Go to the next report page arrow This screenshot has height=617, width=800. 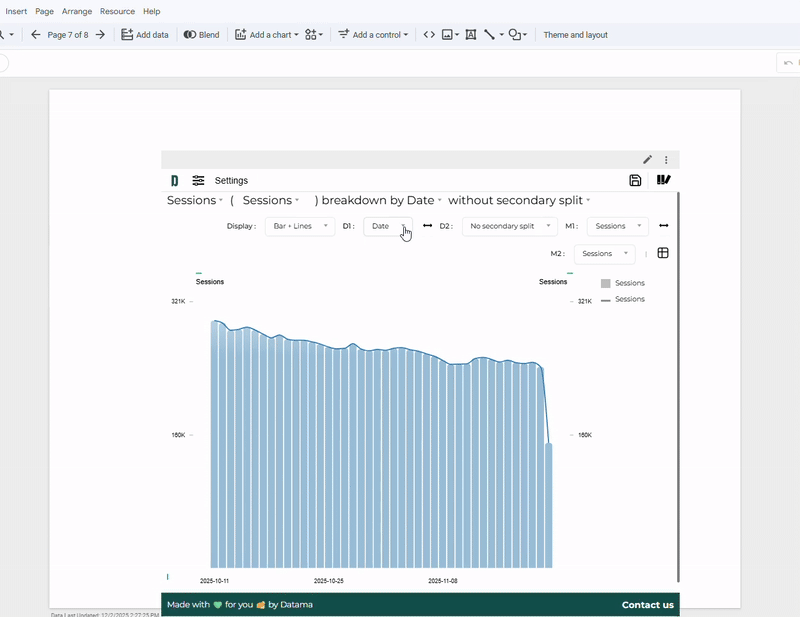tap(100, 35)
